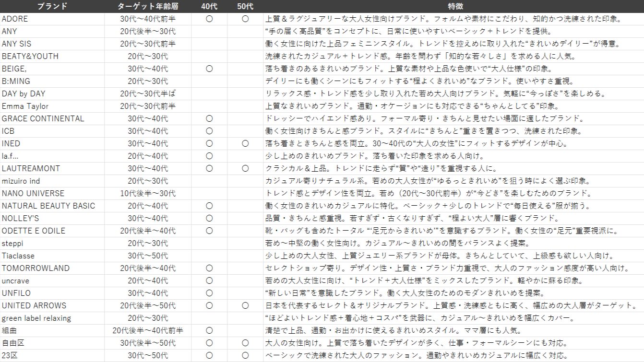This screenshot has width=644, height=362.
Task: Click the ○ mark in ADORE's 50代 column
Action: (245, 19)
